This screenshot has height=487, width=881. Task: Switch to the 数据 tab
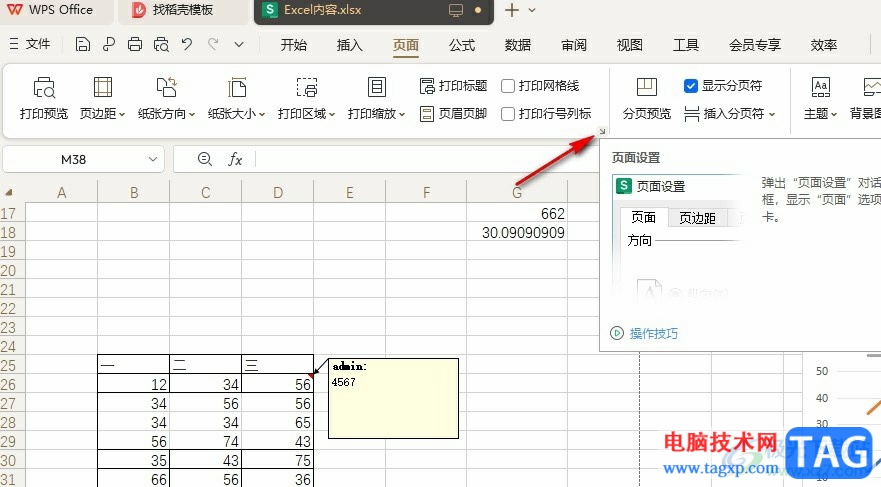click(517, 45)
